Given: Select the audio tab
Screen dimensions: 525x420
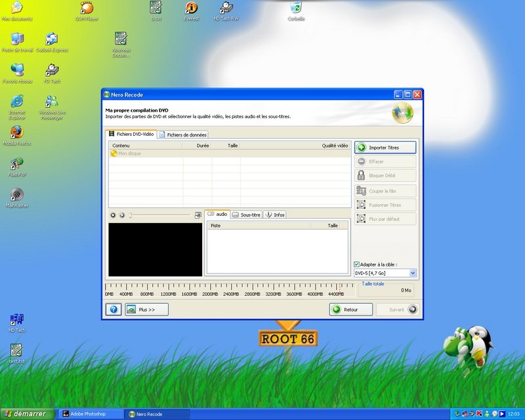Looking at the screenshot, I should [217, 214].
